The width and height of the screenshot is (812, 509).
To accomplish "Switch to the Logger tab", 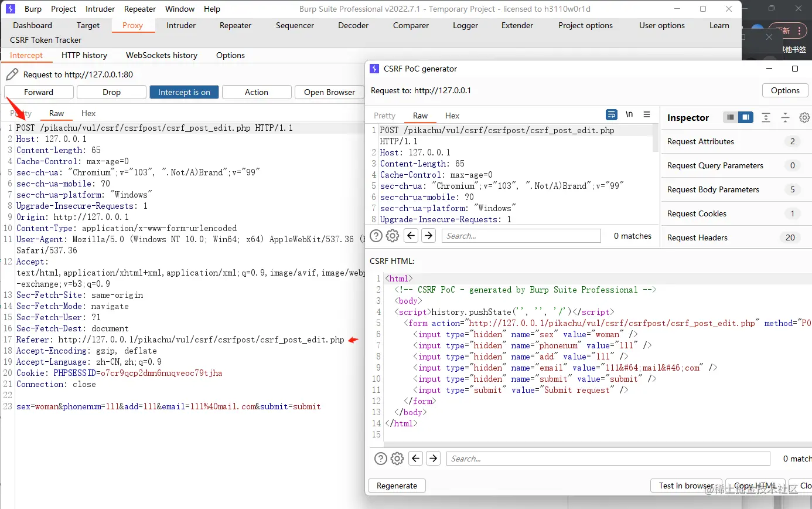I will point(465,25).
